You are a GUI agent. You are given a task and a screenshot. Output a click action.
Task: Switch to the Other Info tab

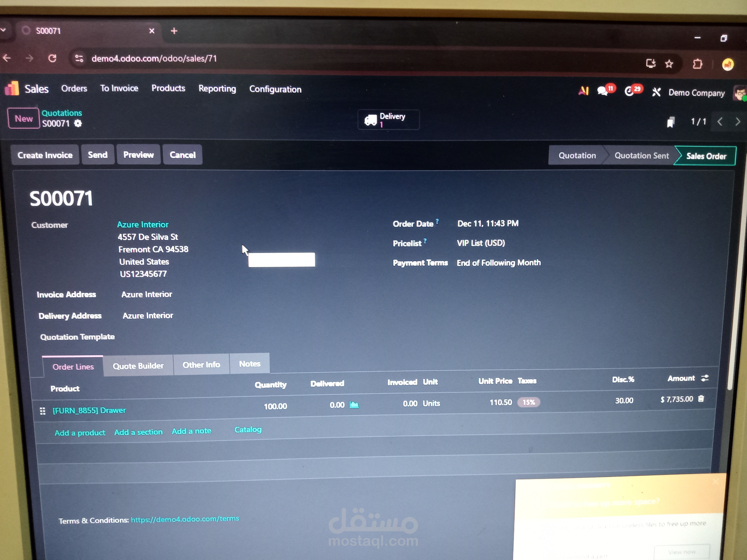coord(201,365)
